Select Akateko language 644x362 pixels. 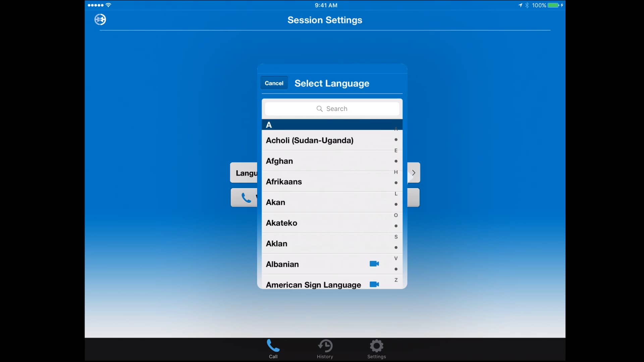click(332, 223)
